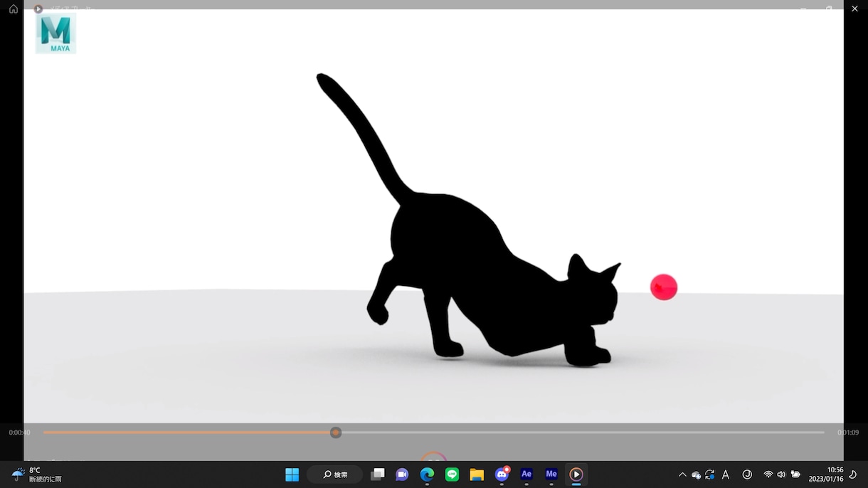Click the focus assist moon icon
The height and width of the screenshot is (488, 868).
coord(853,474)
